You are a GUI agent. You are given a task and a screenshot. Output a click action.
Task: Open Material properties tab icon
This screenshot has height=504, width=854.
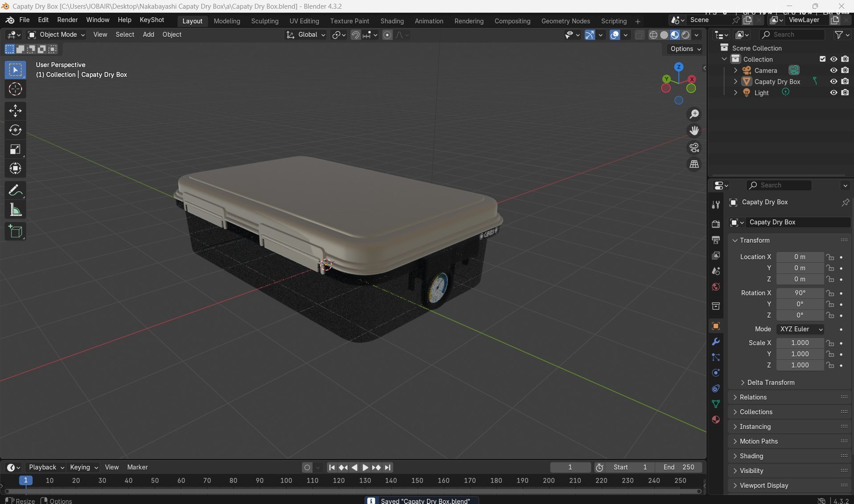(715, 420)
